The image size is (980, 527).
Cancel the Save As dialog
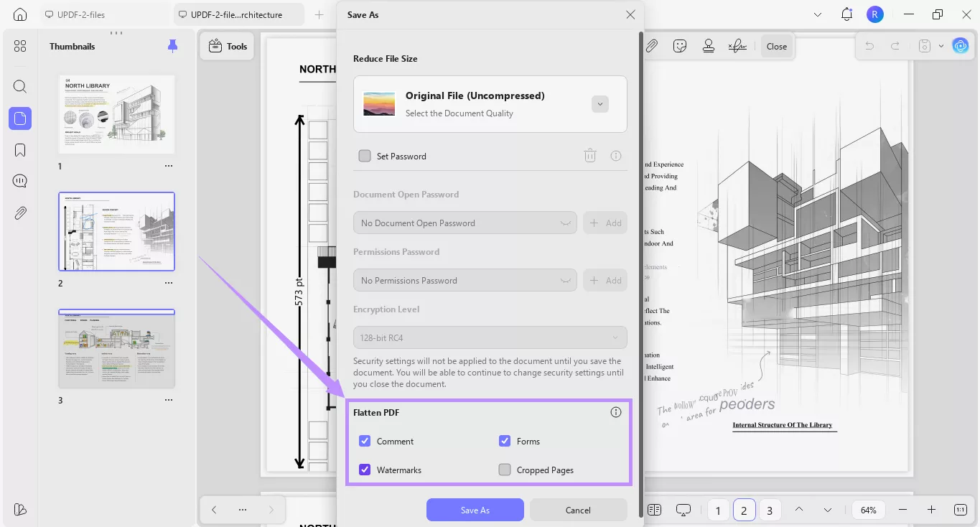578,510
